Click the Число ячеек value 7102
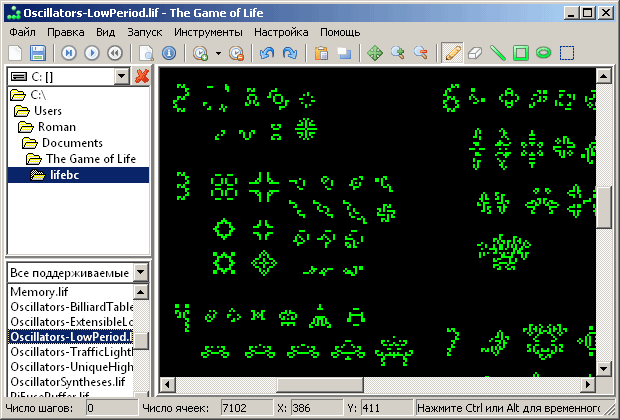 click(x=247, y=408)
